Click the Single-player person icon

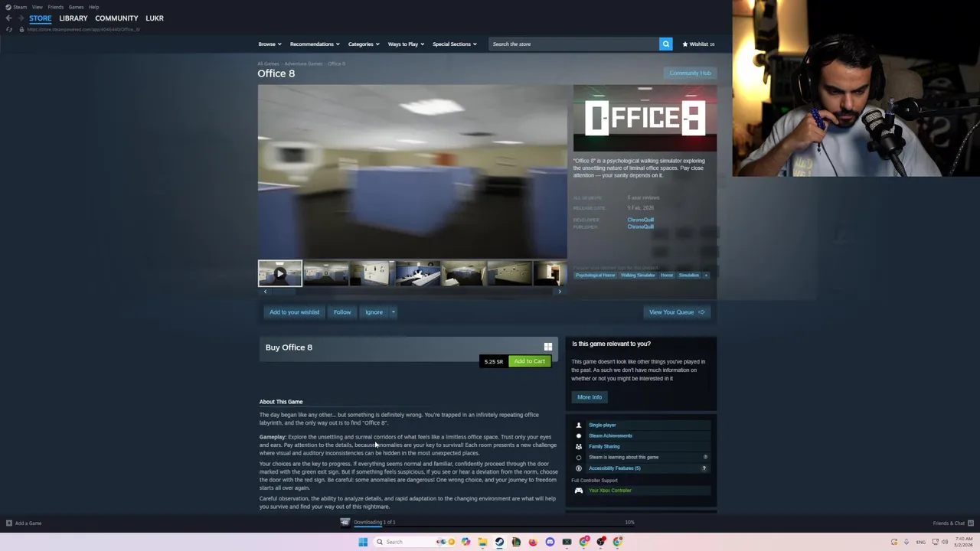pyautogui.click(x=579, y=425)
